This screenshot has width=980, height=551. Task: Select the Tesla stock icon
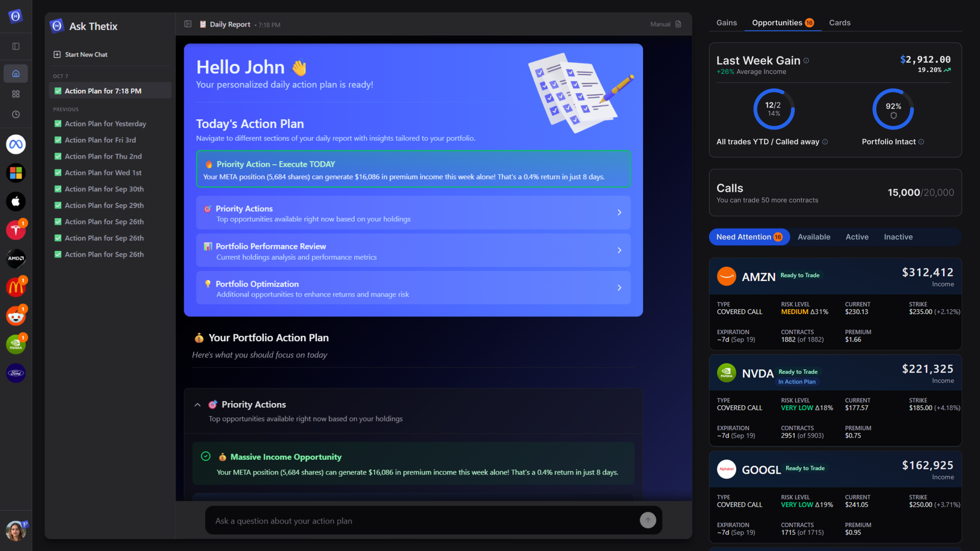(16, 230)
